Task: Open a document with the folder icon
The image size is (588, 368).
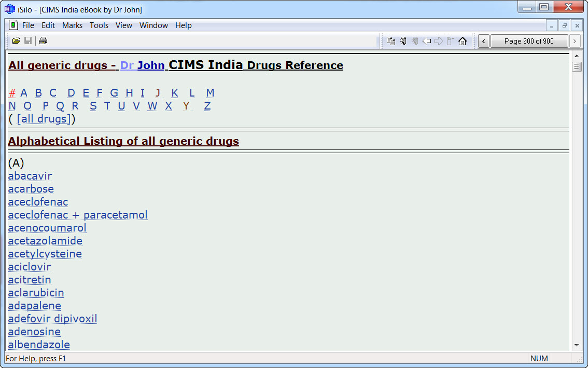Action: pos(16,40)
